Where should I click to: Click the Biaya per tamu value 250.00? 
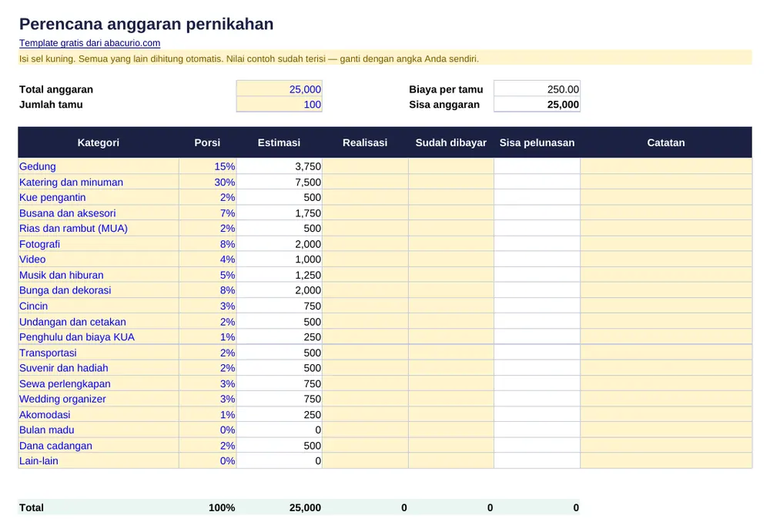537,89
